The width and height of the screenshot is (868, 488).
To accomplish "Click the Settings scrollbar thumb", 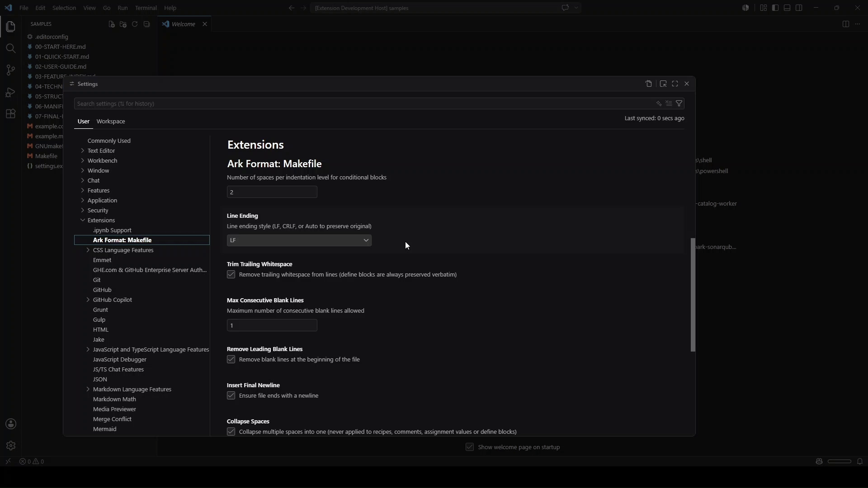I will pyautogui.click(x=693, y=295).
